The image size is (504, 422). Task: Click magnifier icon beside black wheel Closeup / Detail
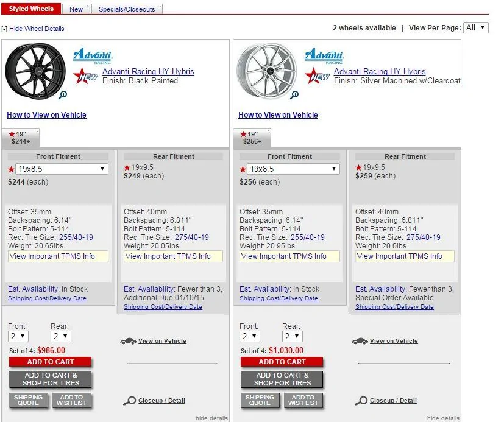pyautogui.click(x=130, y=401)
